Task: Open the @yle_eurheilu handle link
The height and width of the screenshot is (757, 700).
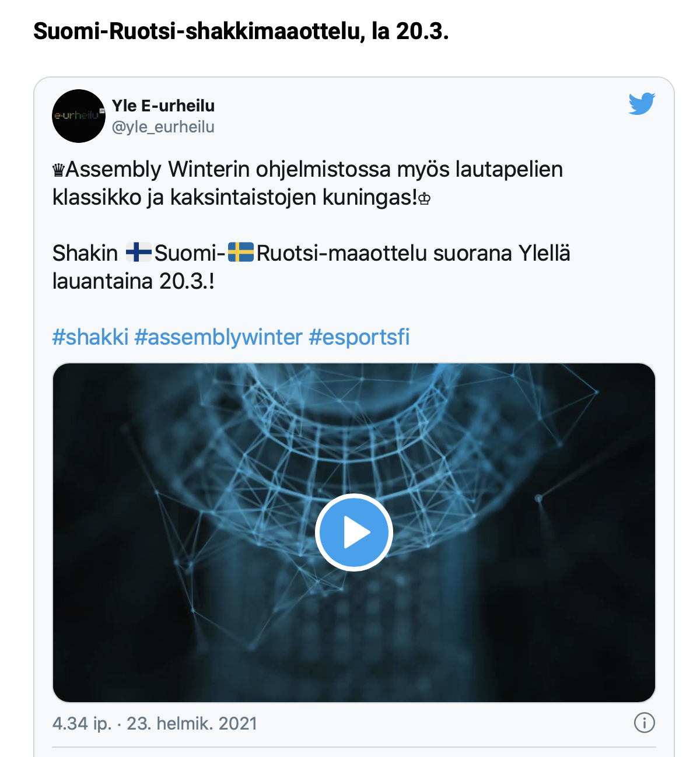Action: pos(163,127)
